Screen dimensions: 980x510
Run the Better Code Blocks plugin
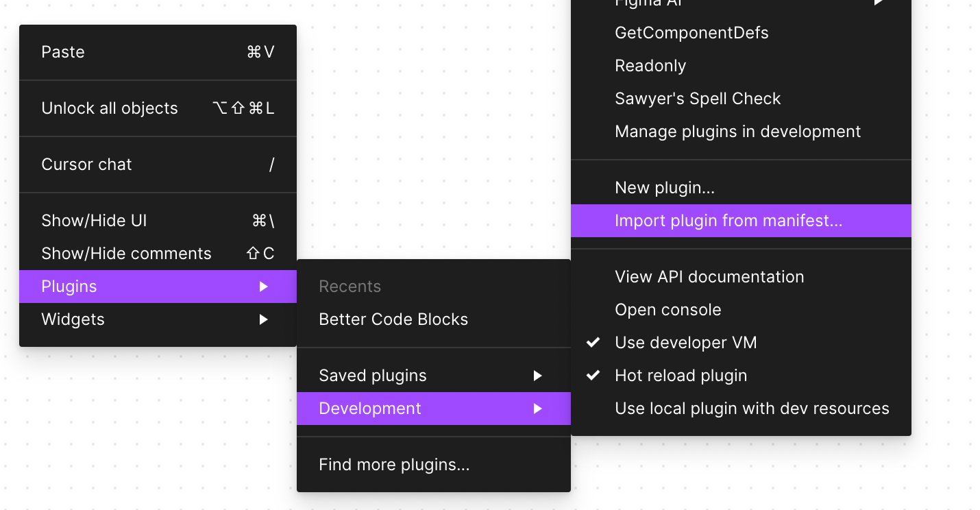pyautogui.click(x=393, y=319)
